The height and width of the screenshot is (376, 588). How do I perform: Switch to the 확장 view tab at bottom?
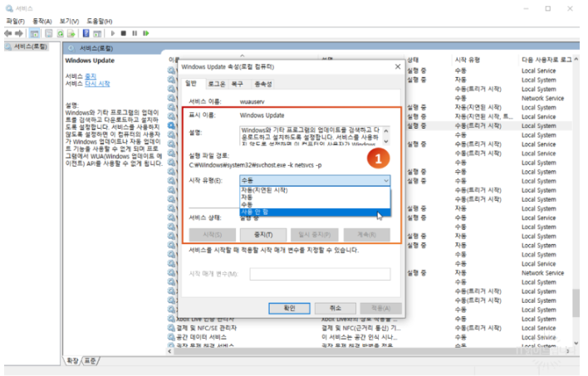click(x=72, y=360)
